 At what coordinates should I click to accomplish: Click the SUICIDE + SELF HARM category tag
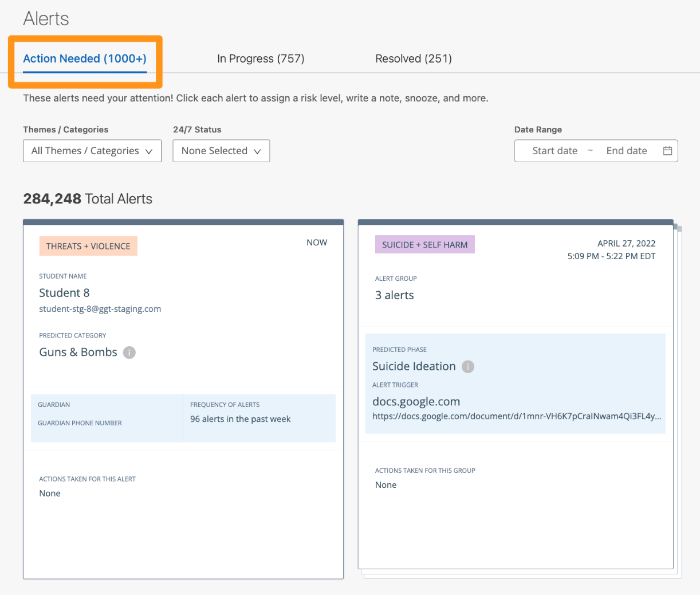point(424,245)
